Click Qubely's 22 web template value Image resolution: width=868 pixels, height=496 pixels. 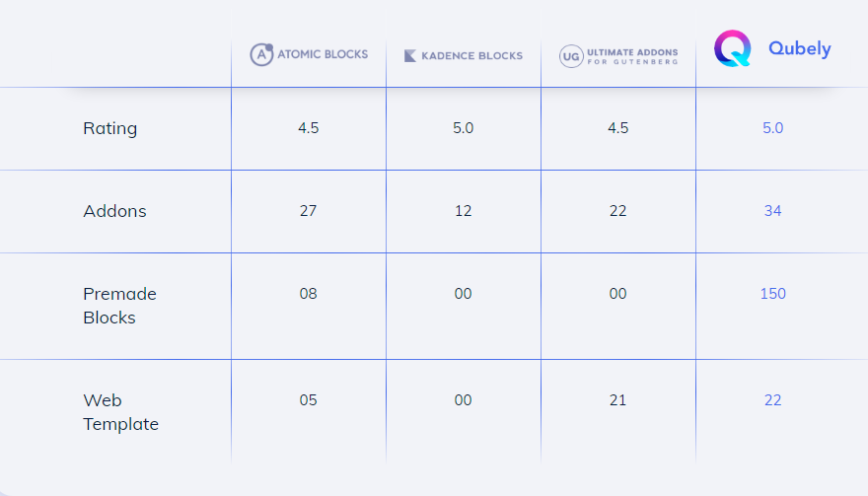click(772, 400)
